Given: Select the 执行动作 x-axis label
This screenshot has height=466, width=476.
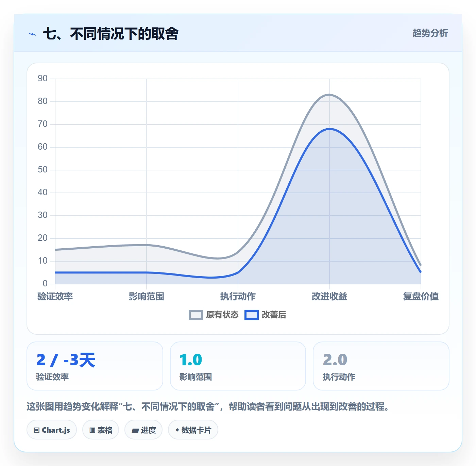Looking at the screenshot, I should click(x=238, y=296).
